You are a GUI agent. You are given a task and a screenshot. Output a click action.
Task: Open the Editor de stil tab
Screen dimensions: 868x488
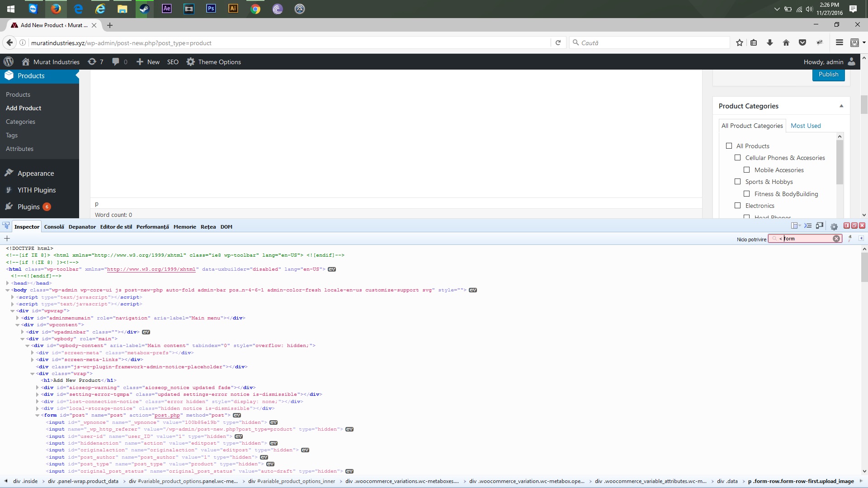coord(116,227)
